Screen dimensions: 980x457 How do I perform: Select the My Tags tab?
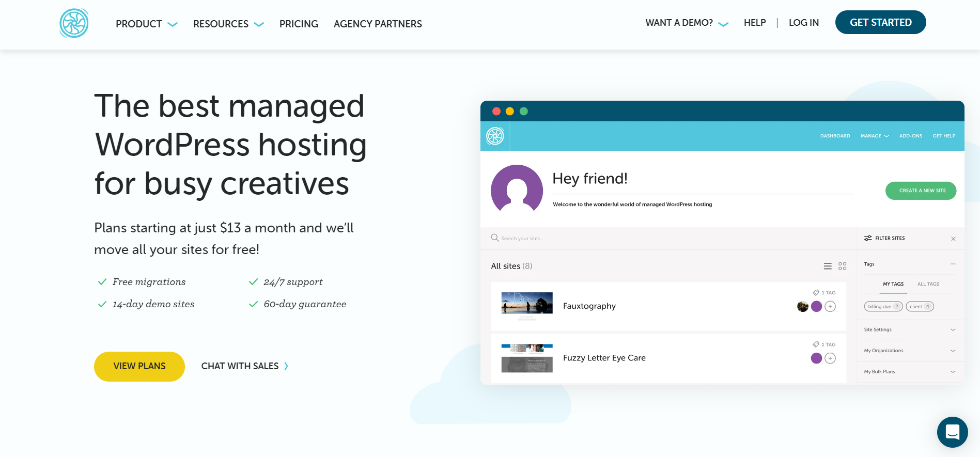(x=893, y=284)
